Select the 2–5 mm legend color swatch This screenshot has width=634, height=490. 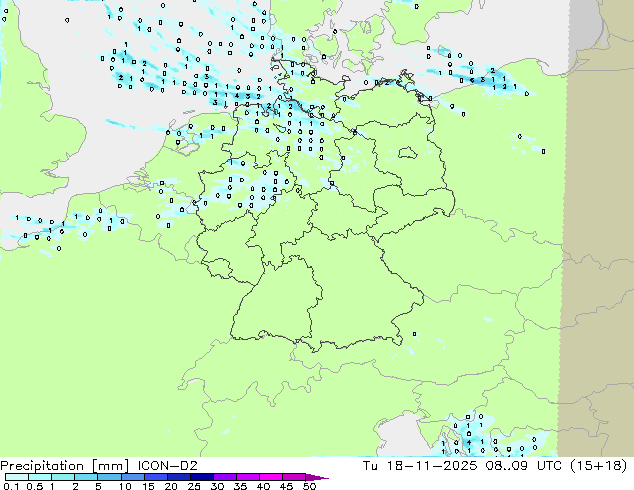point(86,477)
